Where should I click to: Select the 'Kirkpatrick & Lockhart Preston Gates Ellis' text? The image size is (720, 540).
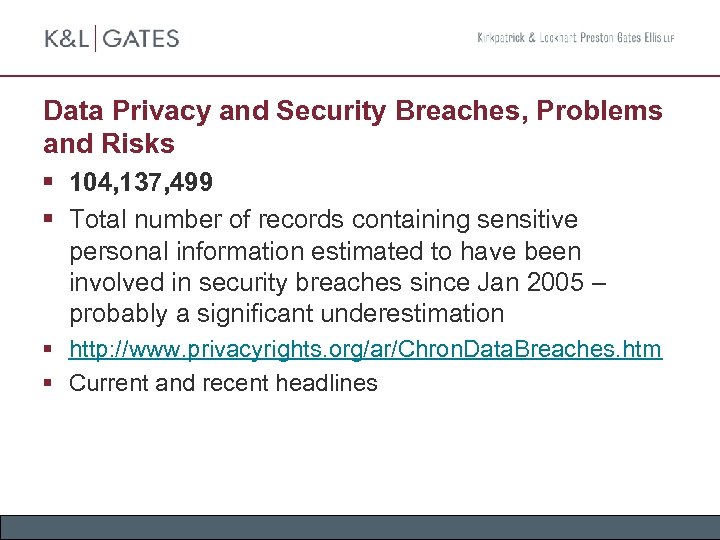(568, 38)
